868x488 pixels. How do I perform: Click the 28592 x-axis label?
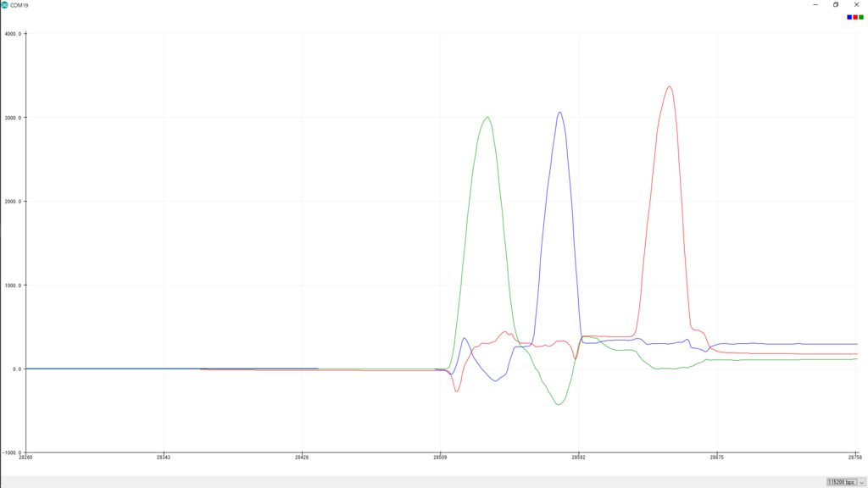(578, 457)
